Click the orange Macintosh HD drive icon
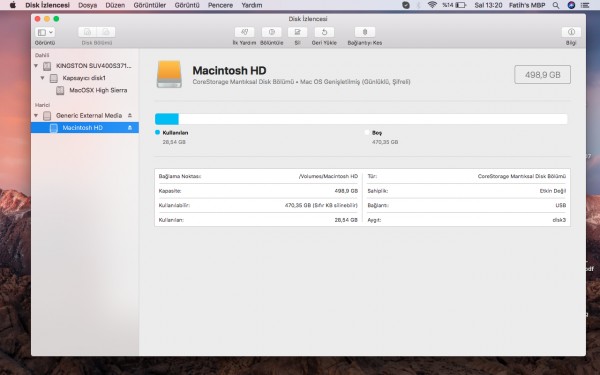The width and height of the screenshot is (600, 375). 169,74
